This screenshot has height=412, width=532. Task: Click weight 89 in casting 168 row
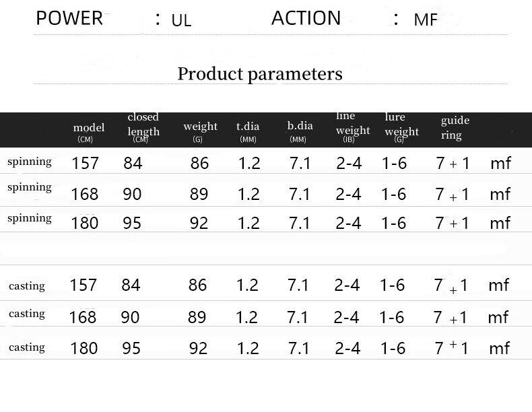(x=197, y=317)
